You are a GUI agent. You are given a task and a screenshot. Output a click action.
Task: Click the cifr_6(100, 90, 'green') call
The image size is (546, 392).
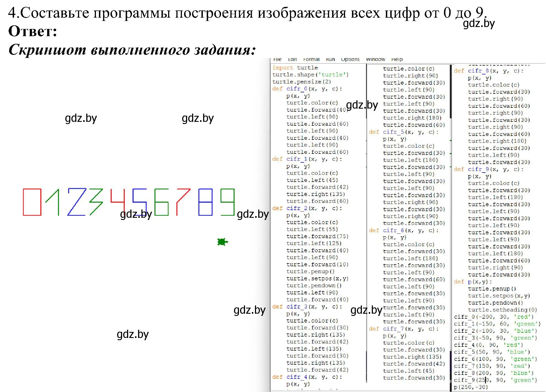coord(496,359)
